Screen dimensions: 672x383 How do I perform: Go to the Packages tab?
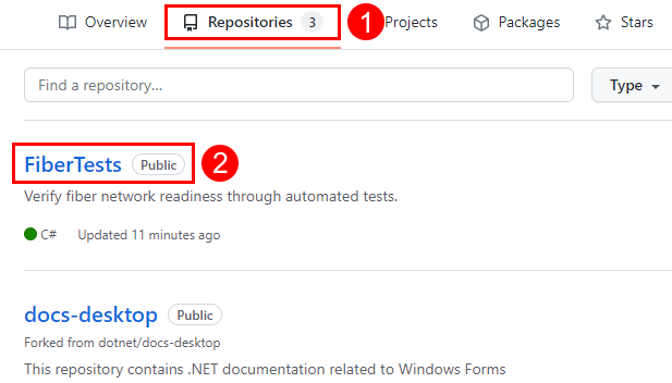[x=516, y=22]
